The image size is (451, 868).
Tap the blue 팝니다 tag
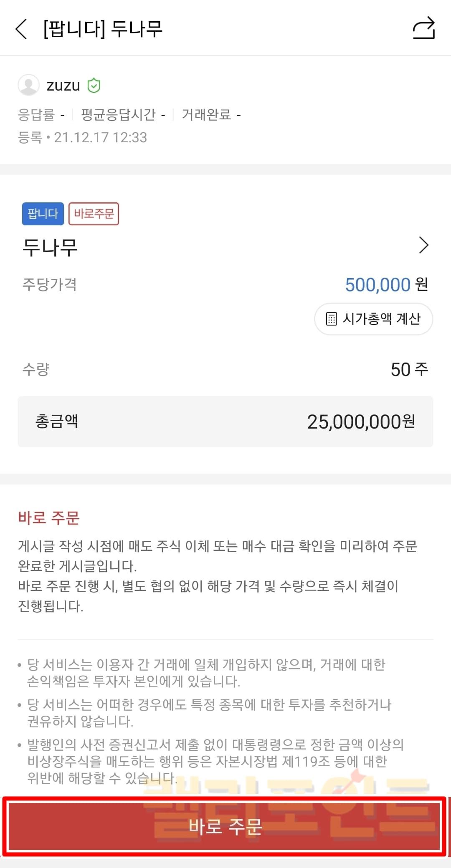pyautogui.click(x=43, y=214)
